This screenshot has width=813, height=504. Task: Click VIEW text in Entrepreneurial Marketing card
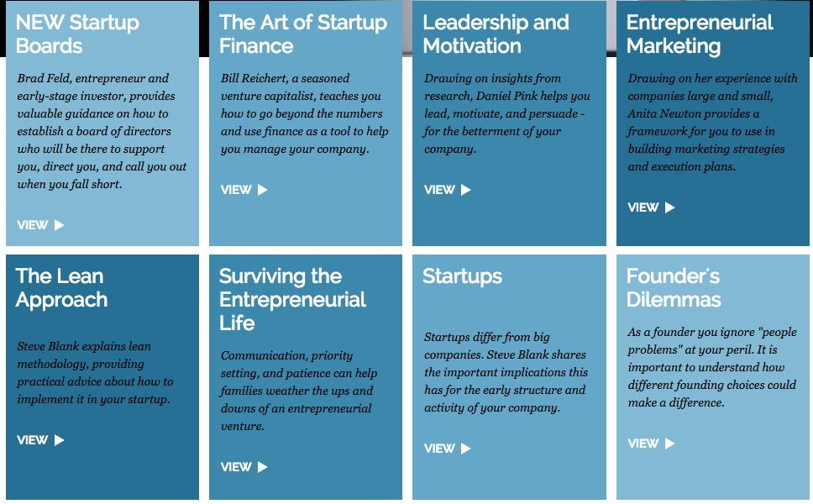tap(643, 207)
